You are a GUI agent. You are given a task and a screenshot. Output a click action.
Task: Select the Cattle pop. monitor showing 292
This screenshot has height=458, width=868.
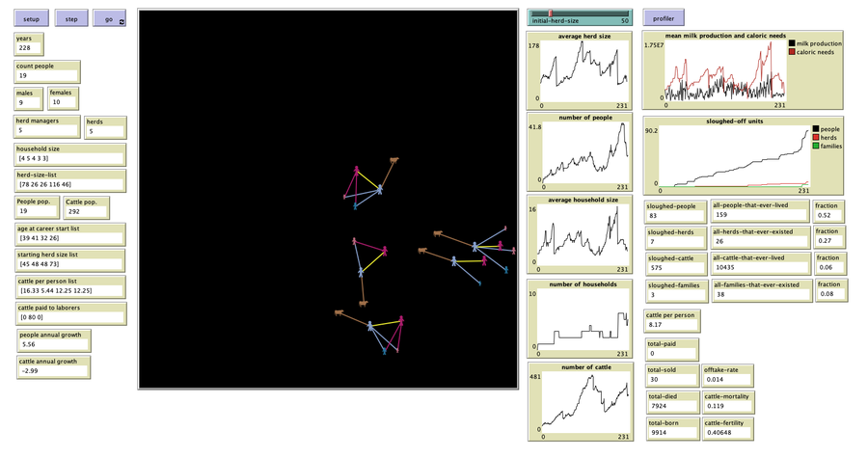(x=87, y=208)
